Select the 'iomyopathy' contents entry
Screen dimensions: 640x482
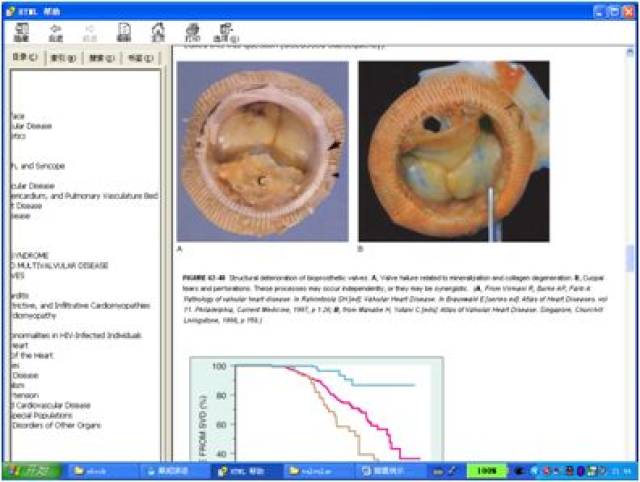[33, 315]
